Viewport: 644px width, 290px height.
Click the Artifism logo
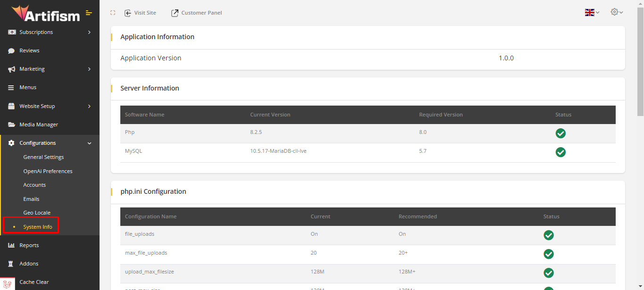pos(45,14)
